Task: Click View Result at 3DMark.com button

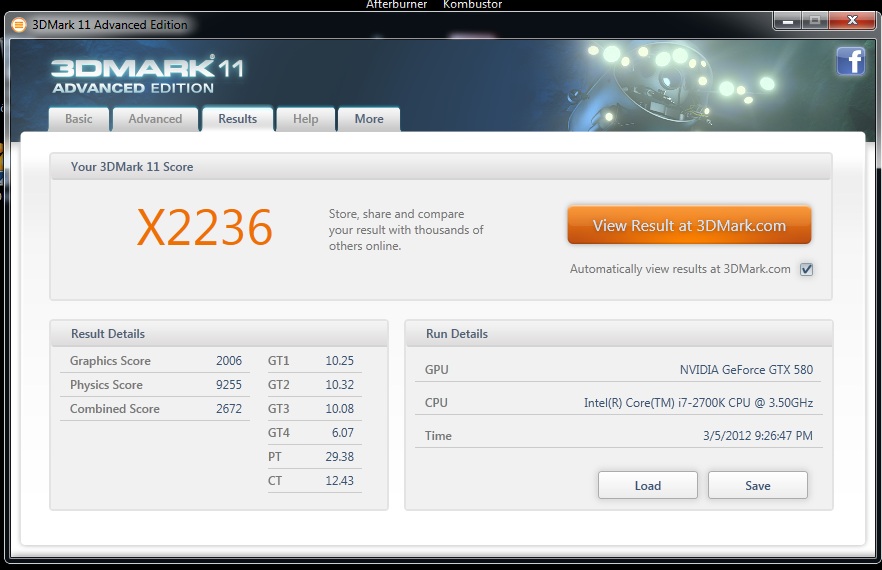Action: point(689,225)
